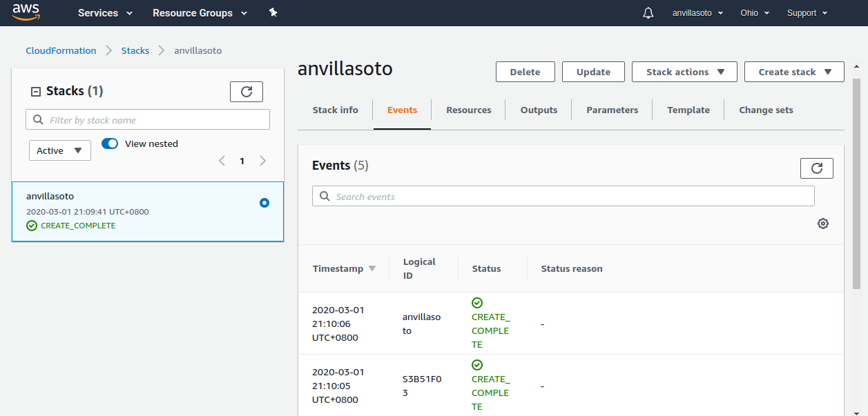
Task: Open the anvillasoto account menu
Action: (x=697, y=13)
